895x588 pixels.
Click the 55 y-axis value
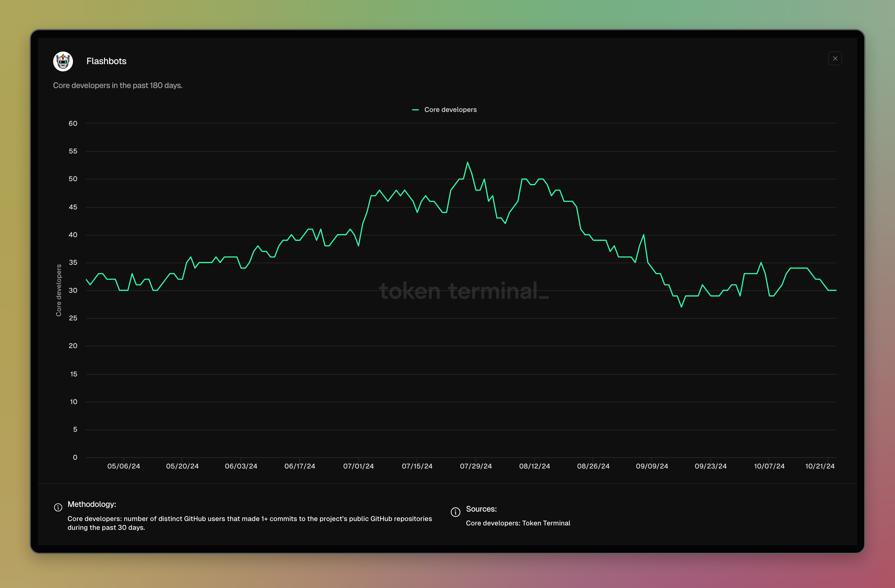(x=73, y=151)
